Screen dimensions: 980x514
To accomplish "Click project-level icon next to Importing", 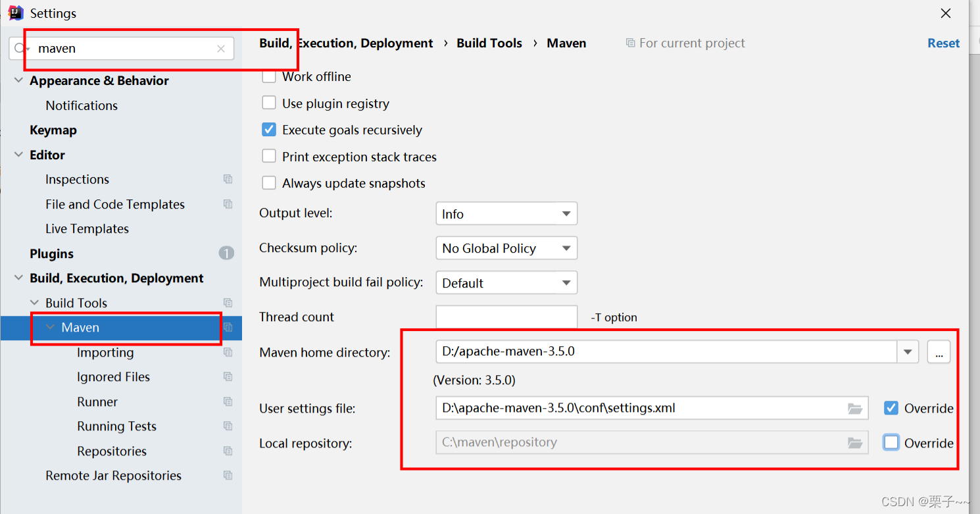I will click(228, 352).
